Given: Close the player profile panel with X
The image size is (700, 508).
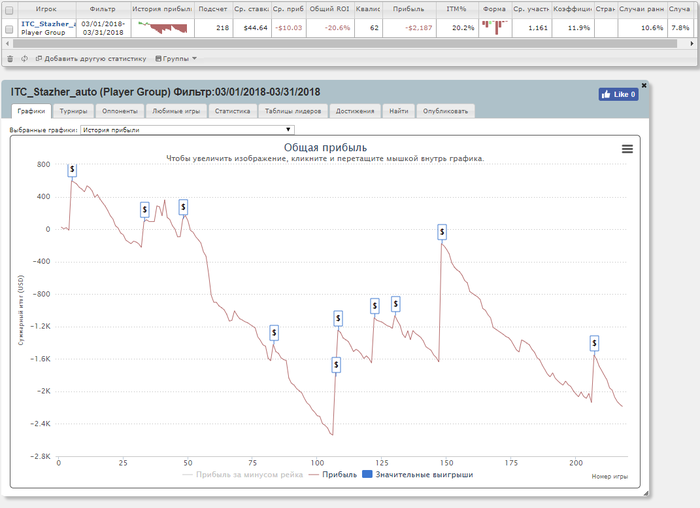Looking at the screenshot, I should [x=644, y=85].
